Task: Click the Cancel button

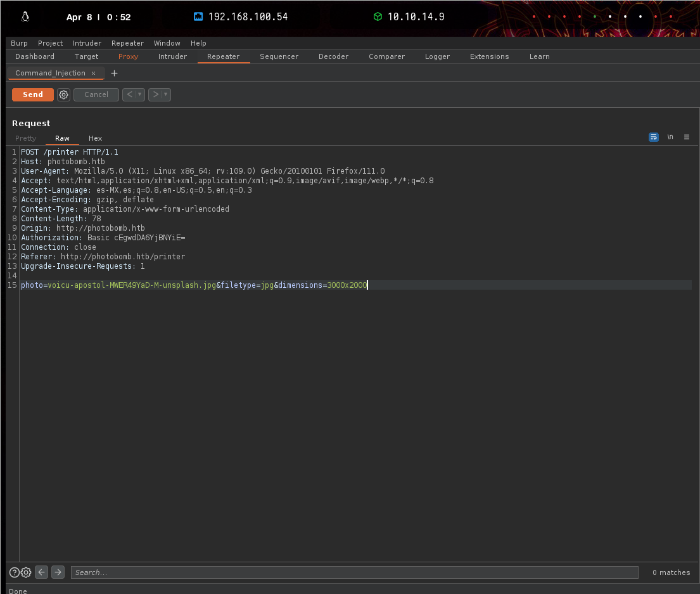Action: (x=96, y=94)
